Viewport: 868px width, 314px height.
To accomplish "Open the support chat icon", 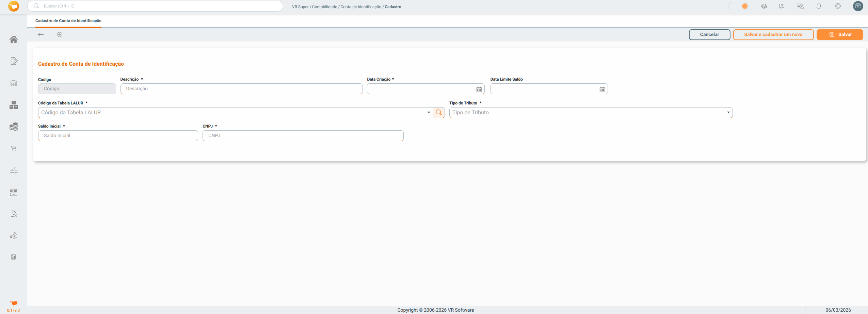I will coord(800,6).
